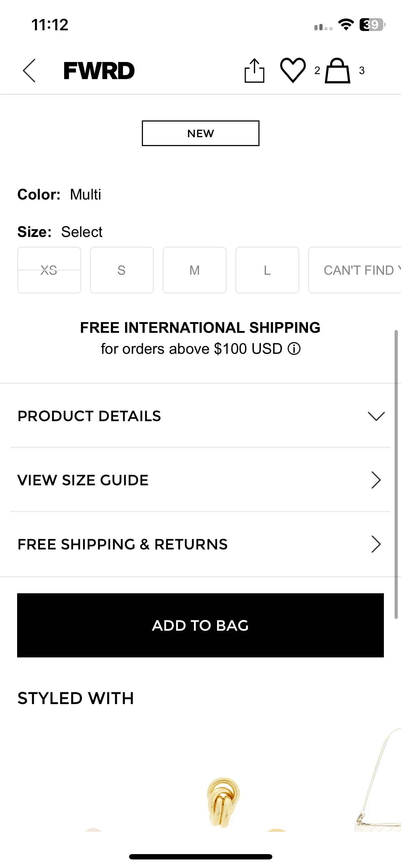Select size L
Image resolution: width=401 pixels, height=868 pixels.
coord(267,270)
